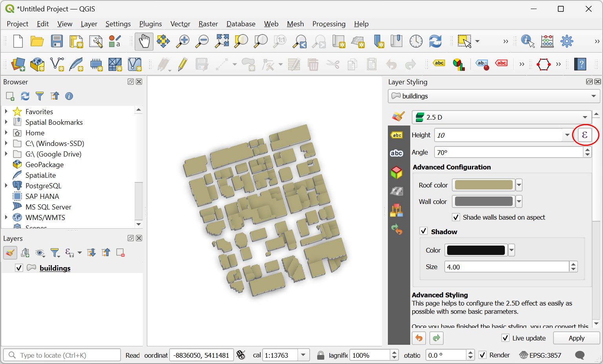Click the Zoom Full extent icon
603x364 pixels.
point(222,41)
